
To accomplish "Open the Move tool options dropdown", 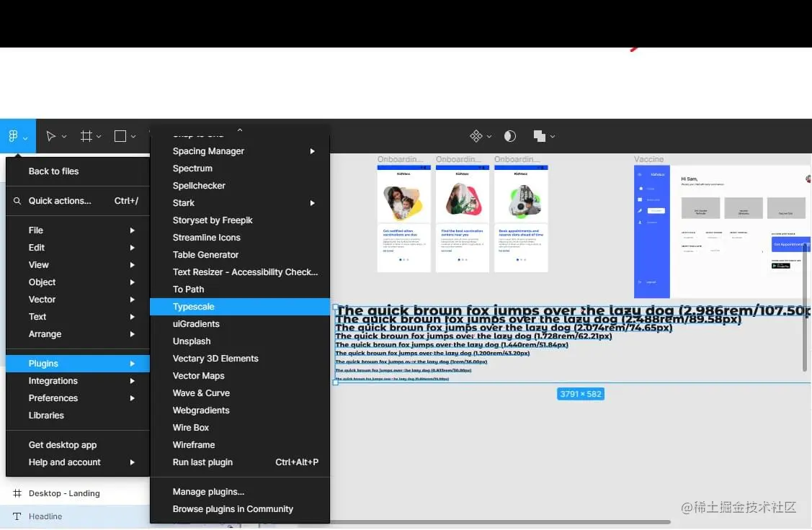I will point(64,135).
